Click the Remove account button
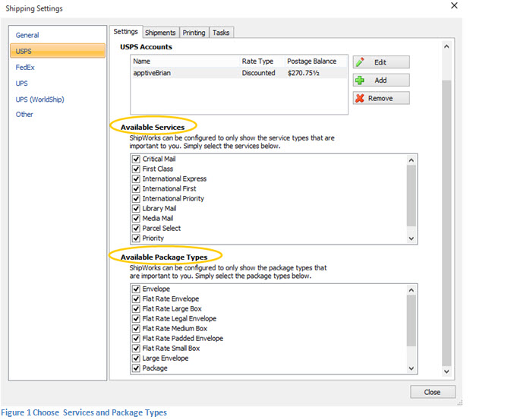Image resolution: width=511 pixels, height=420 pixels. pyautogui.click(x=381, y=98)
